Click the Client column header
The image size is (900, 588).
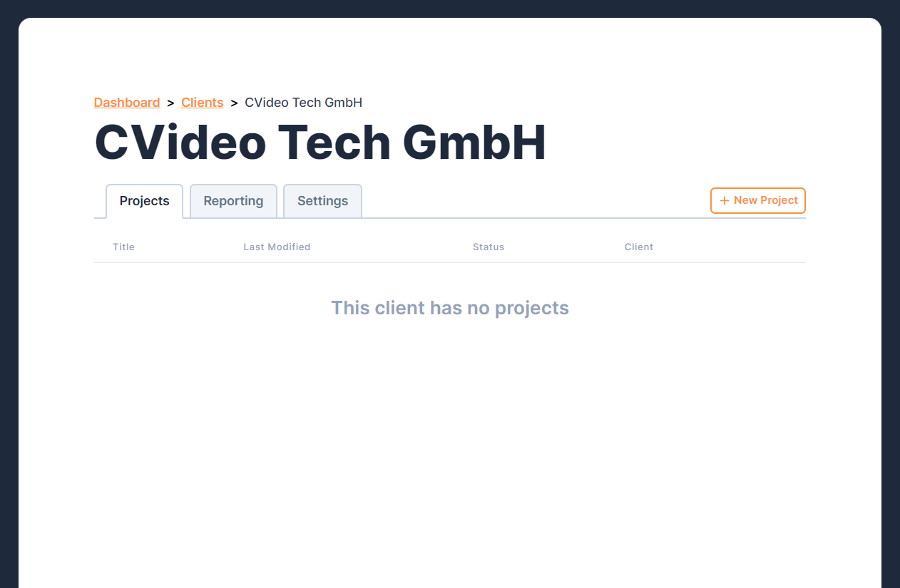click(639, 247)
